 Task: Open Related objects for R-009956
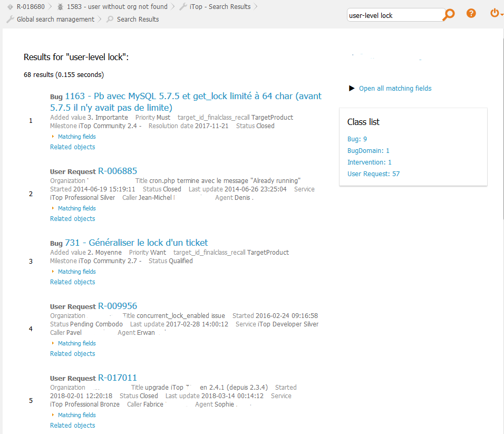tap(73, 354)
